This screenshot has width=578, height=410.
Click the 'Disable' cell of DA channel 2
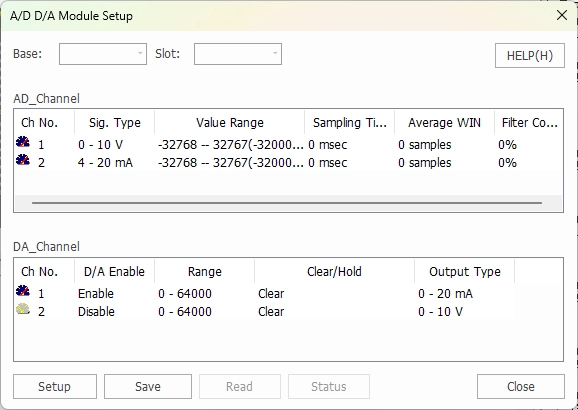coord(96,312)
